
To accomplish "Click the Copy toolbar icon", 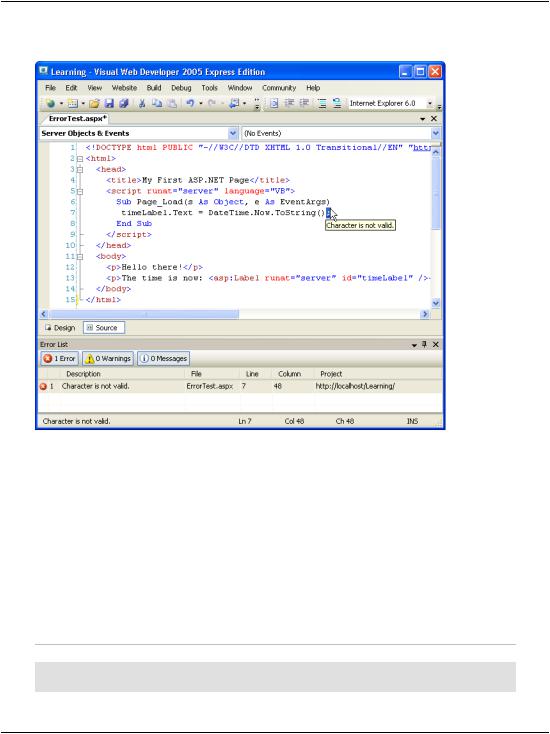I will click(157, 103).
